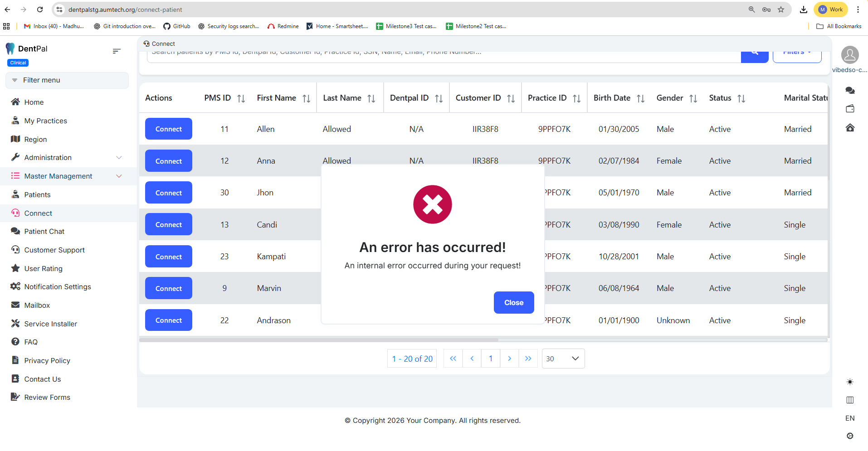Image resolution: width=868 pixels, height=451 pixels.
Task: Open the settings gear icon at bottom right
Action: click(850, 436)
